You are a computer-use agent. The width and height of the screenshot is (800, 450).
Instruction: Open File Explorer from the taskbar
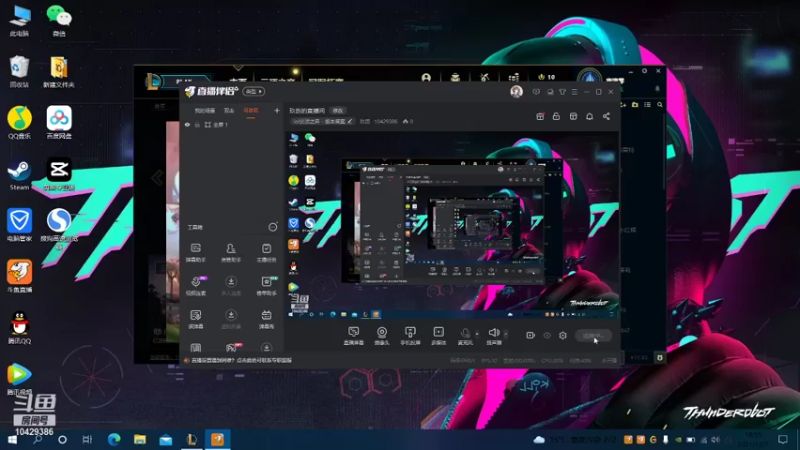coord(140,439)
